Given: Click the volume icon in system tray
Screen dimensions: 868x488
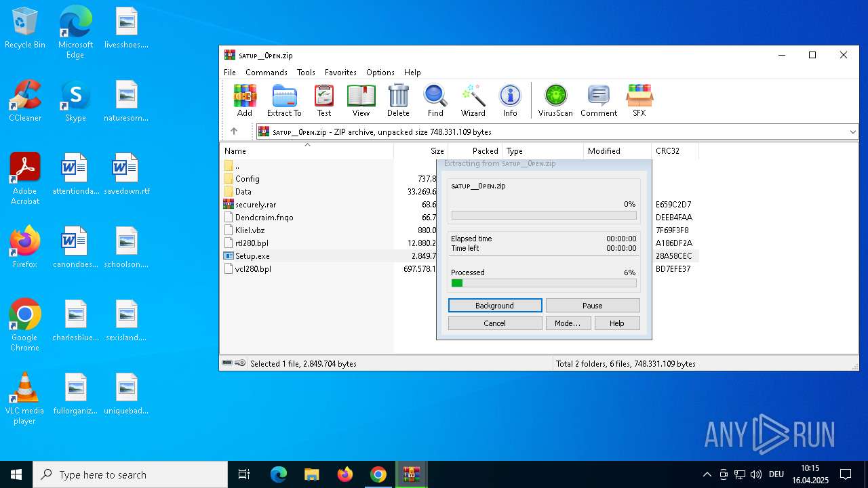Looking at the screenshot, I should coord(756,474).
